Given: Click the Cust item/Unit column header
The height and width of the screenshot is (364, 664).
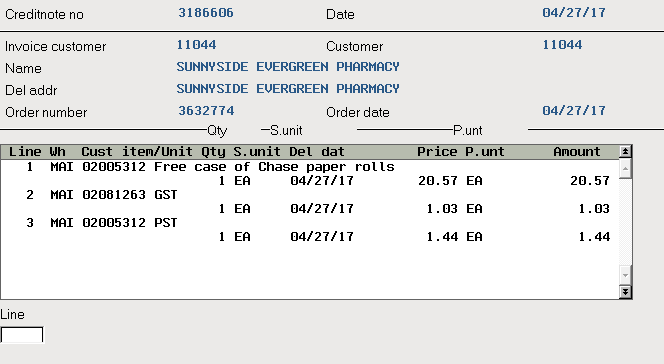Looking at the screenshot, I should (137, 152).
